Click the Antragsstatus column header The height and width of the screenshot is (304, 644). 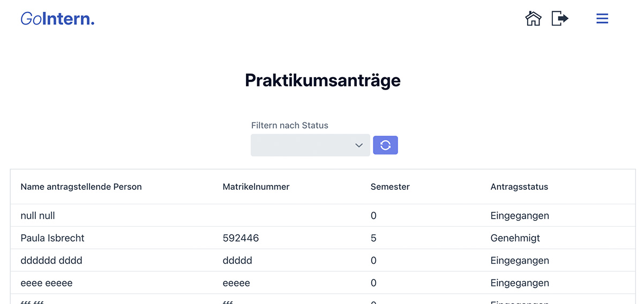[x=519, y=187]
